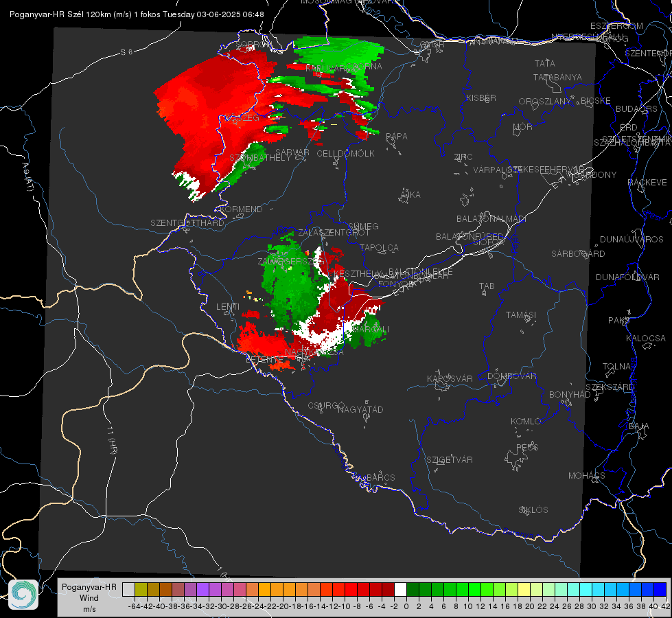
Task: Click the 'DUNAUJVAROS' city label
Action: (x=632, y=240)
